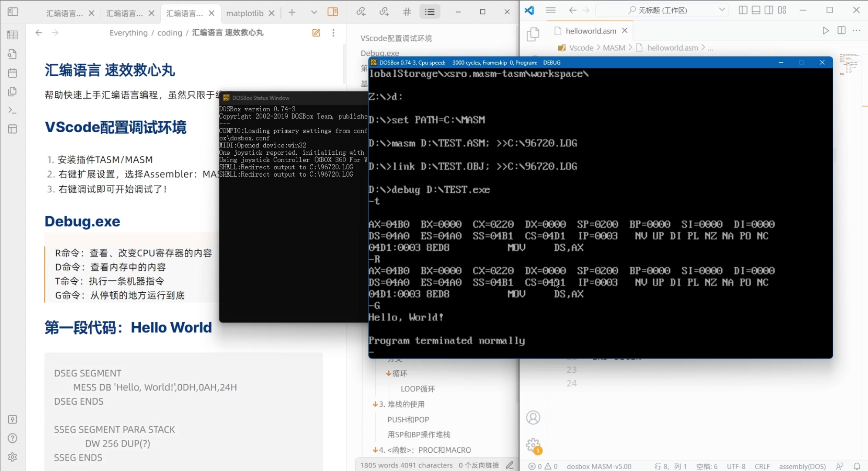Expand the command center dropdown chevron
868x471 pixels.
[x=722, y=10]
